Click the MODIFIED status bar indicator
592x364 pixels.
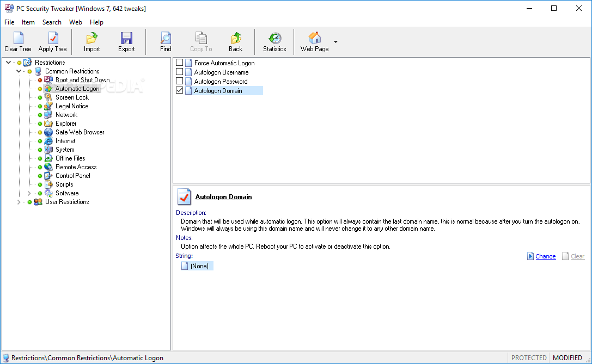567,357
